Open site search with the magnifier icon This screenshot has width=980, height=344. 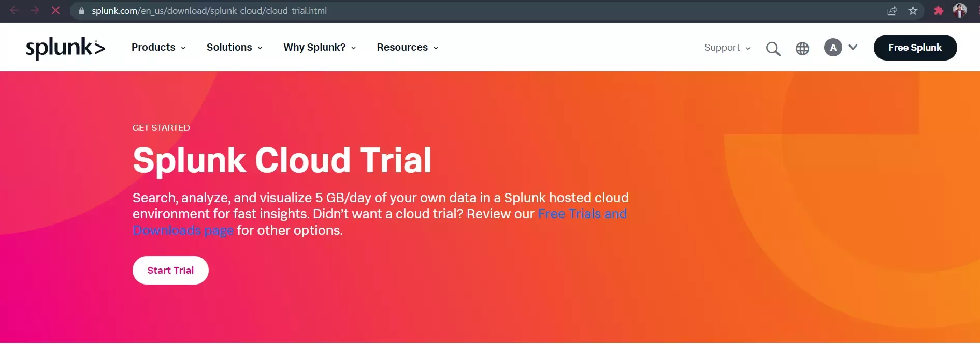click(x=773, y=49)
